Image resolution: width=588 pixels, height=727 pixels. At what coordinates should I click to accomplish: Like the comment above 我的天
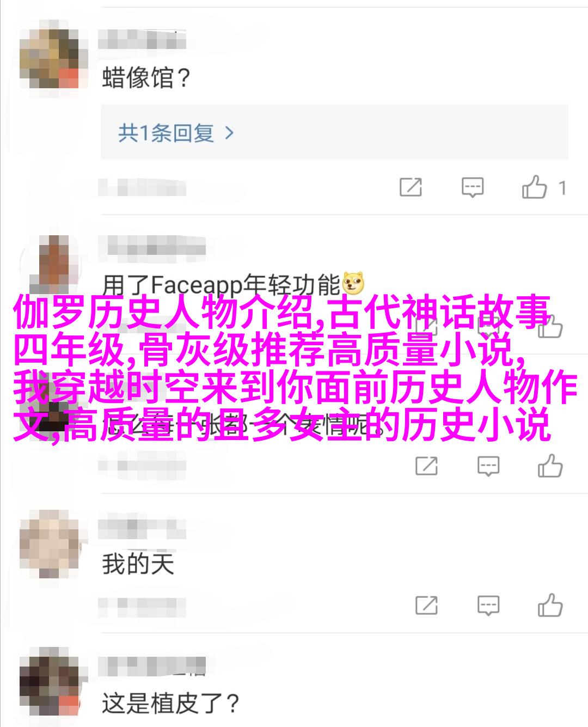[x=550, y=466]
